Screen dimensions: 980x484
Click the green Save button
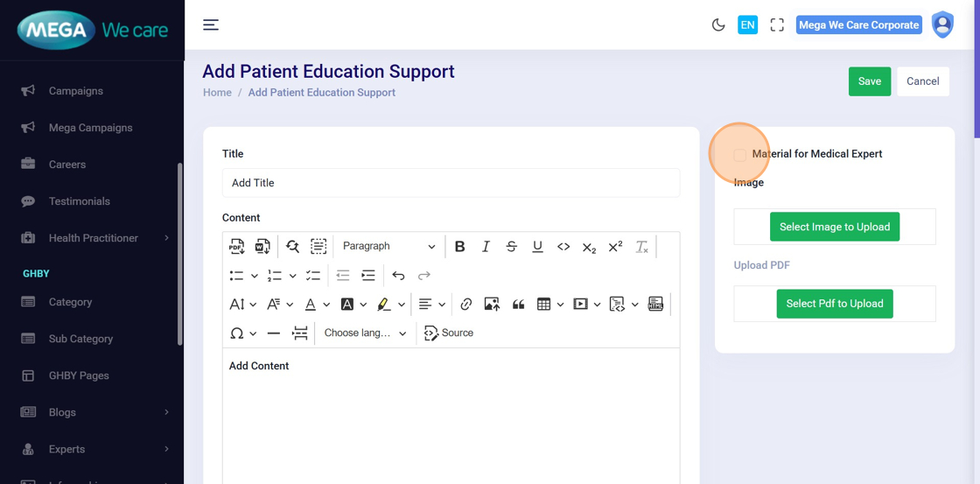point(869,81)
